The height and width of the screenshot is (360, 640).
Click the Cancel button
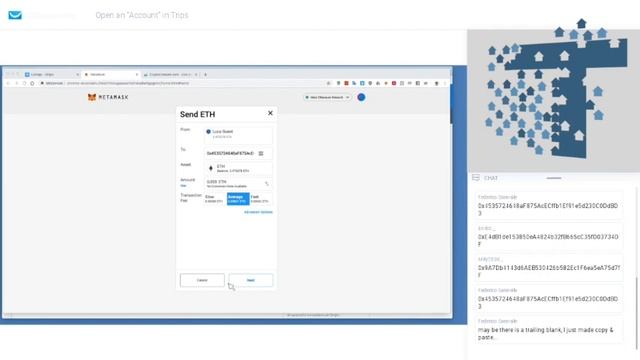click(x=202, y=280)
